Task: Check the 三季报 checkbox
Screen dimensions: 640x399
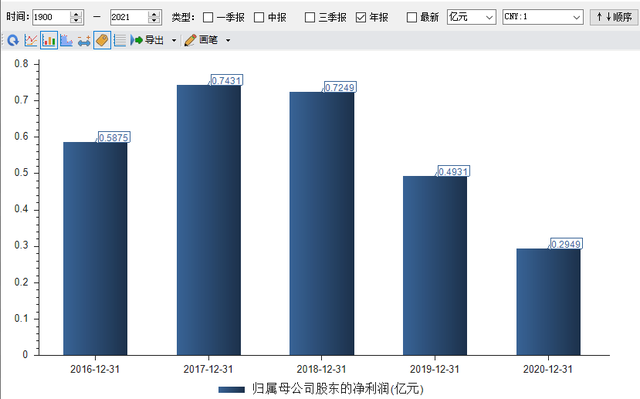Action: coord(310,17)
